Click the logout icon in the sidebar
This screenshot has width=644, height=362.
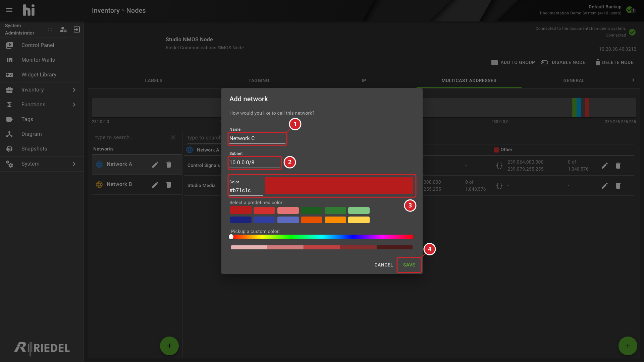pos(77,29)
